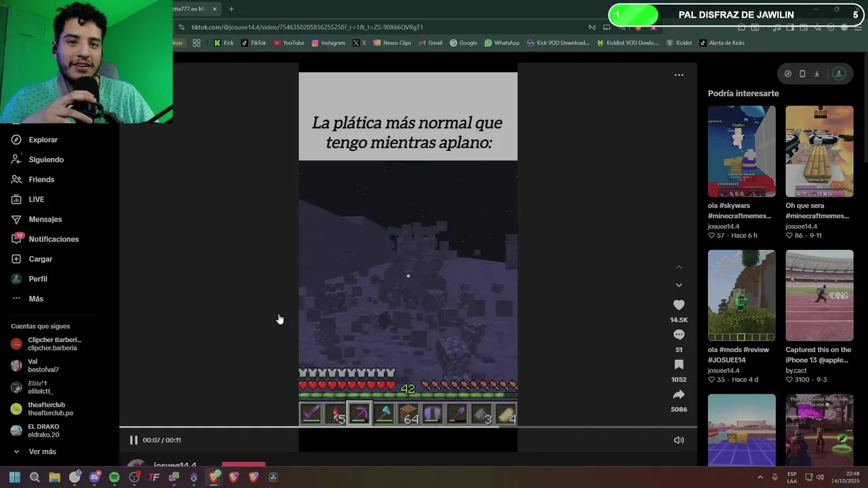Open Alerta de Kicks bookmark
Viewport: 868px width, 488px height.
pos(721,43)
